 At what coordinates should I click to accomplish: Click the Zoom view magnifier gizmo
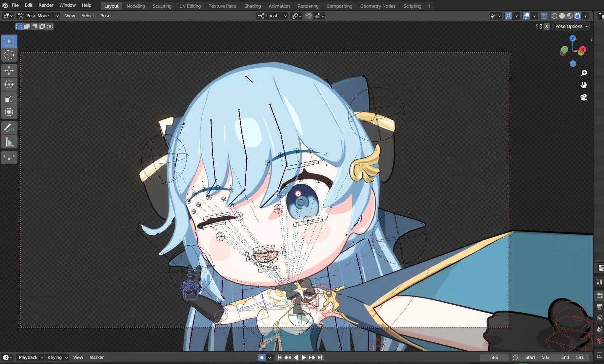(584, 73)
